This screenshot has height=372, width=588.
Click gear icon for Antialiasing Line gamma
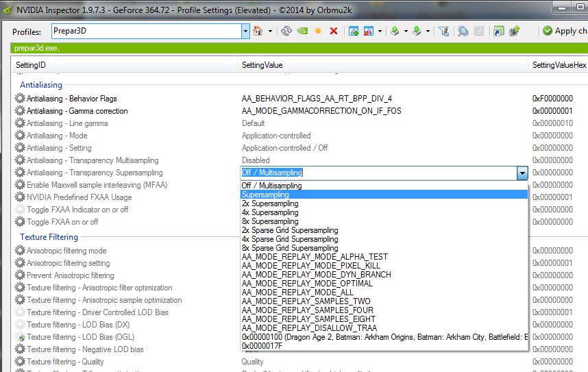pos(20,123)
